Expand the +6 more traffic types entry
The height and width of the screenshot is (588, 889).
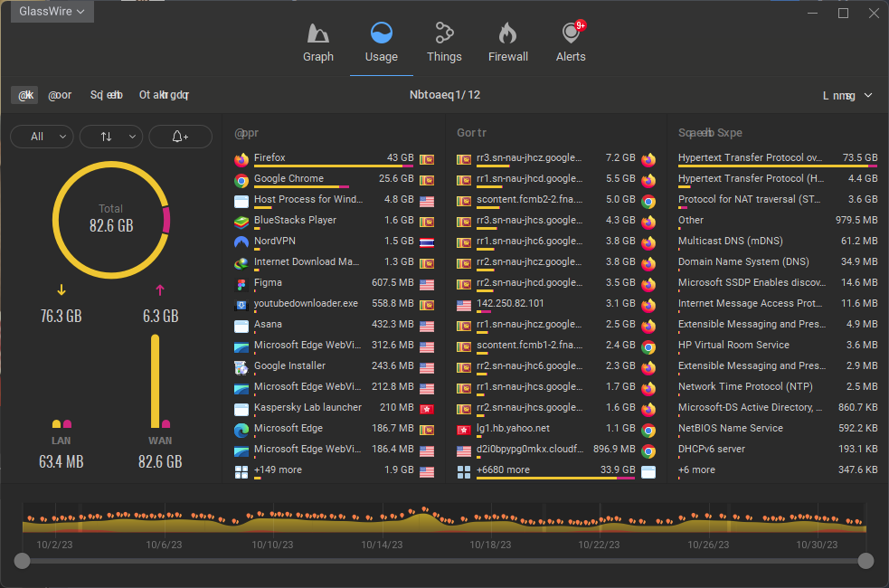pos(778,470)
